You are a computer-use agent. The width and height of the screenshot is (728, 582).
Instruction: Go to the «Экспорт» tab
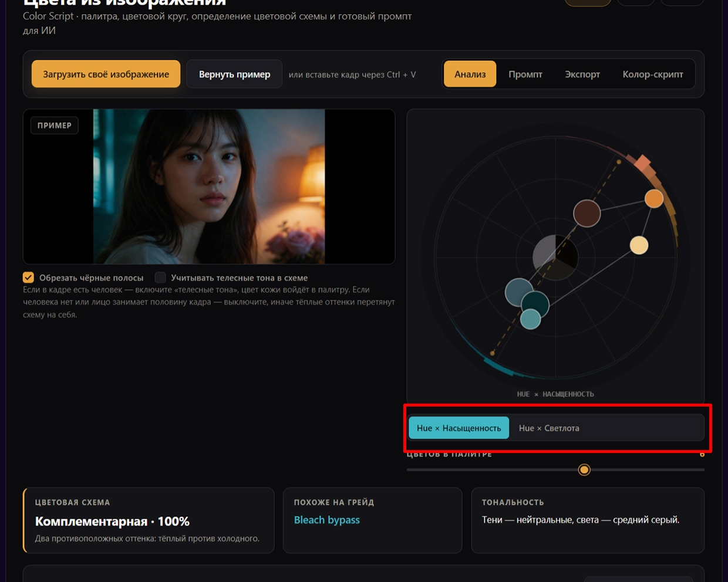(x=582, y=75)
